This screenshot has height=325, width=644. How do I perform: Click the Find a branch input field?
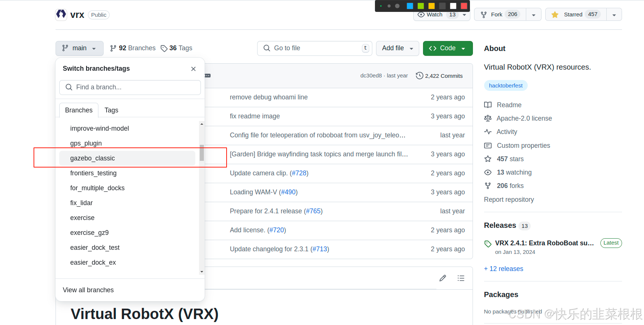click(130, 87)
